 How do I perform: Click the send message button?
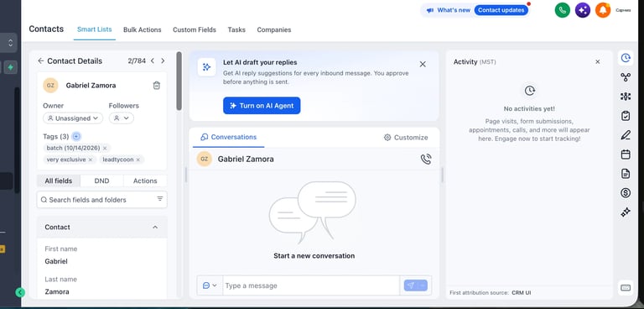(416, 285)
